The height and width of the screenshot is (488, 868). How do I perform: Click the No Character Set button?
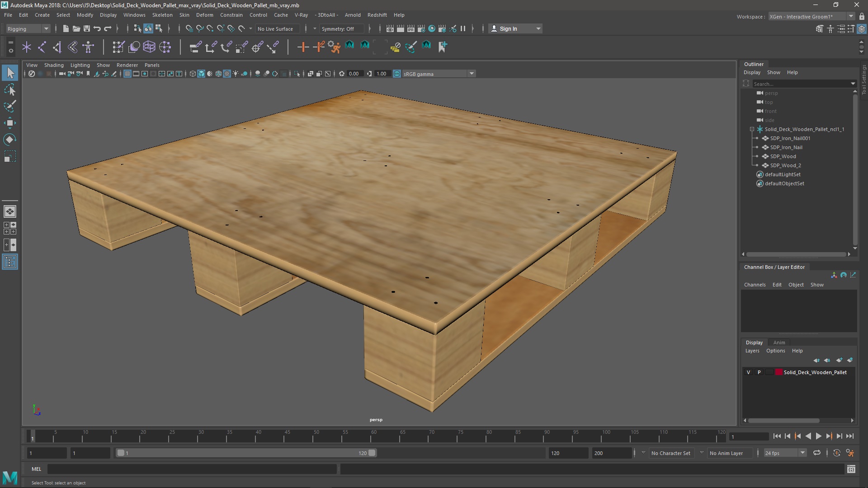click(670, 453)
